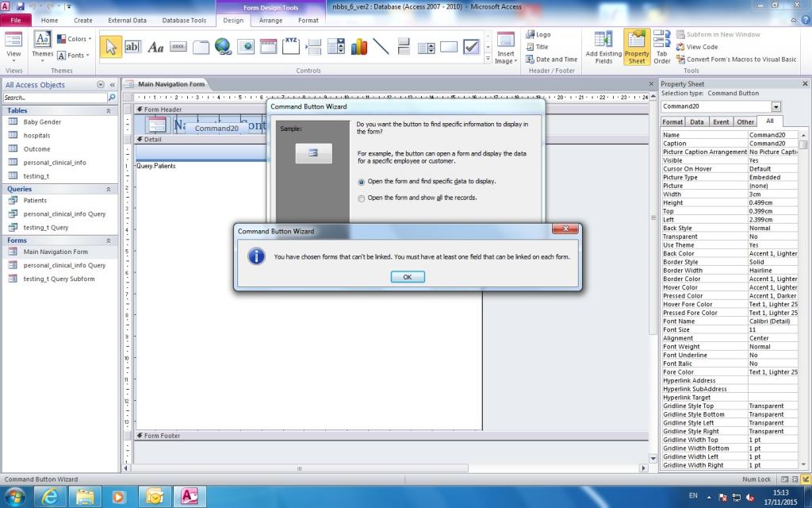
Task: Open the Command20 object selector dropdown
Action: 776,107
